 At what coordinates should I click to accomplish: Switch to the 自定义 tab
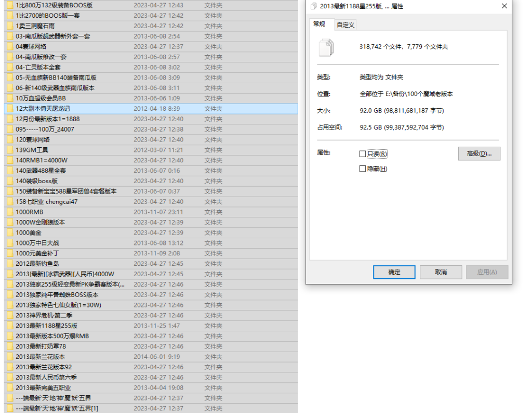pyautogui.click(x=345, y=24)
